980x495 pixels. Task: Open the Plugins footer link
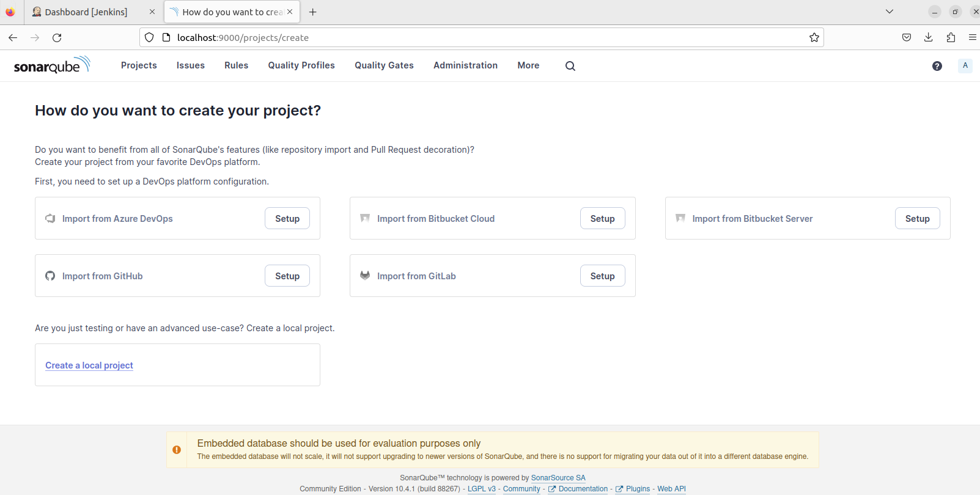[633, 489]
